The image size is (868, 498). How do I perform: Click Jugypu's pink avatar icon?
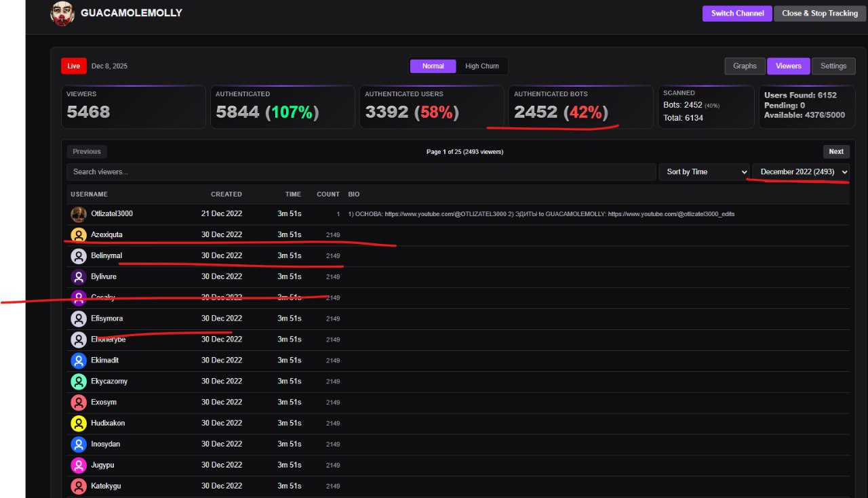[x=79, y=466]
